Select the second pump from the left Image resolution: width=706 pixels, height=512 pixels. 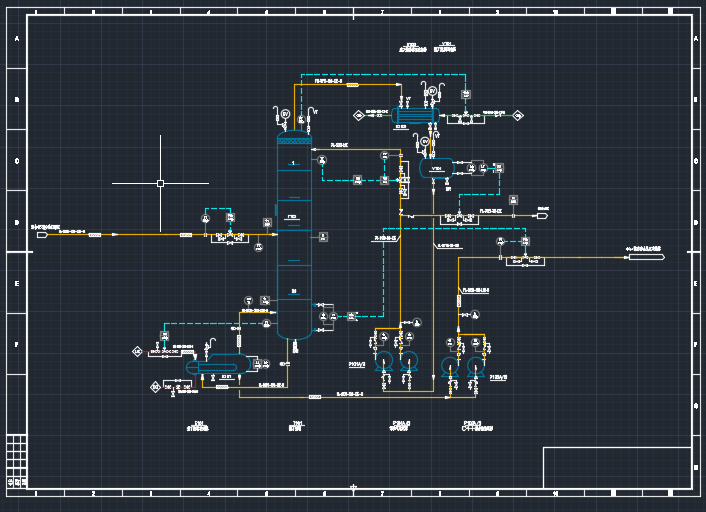coord(408,359)
